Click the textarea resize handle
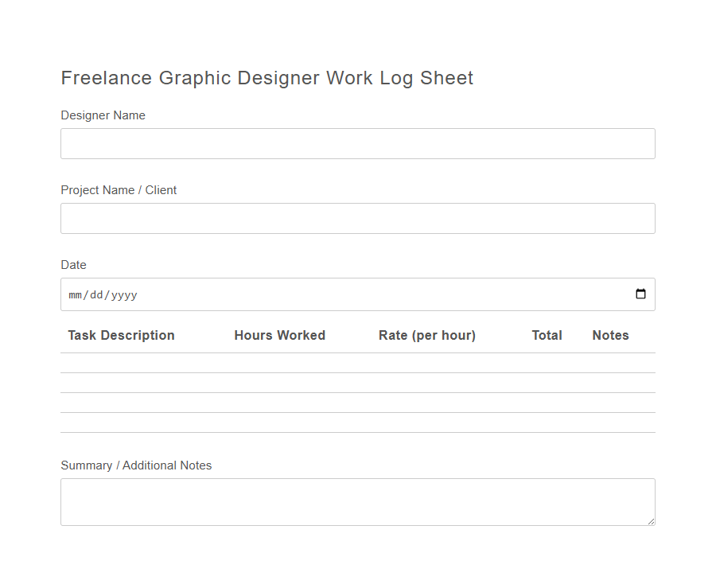 (x=650, y=520)
